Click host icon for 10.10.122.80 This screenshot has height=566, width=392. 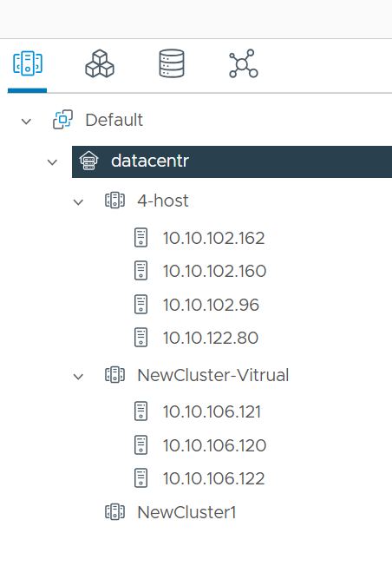pyautogui.click(x=140, y=338)
